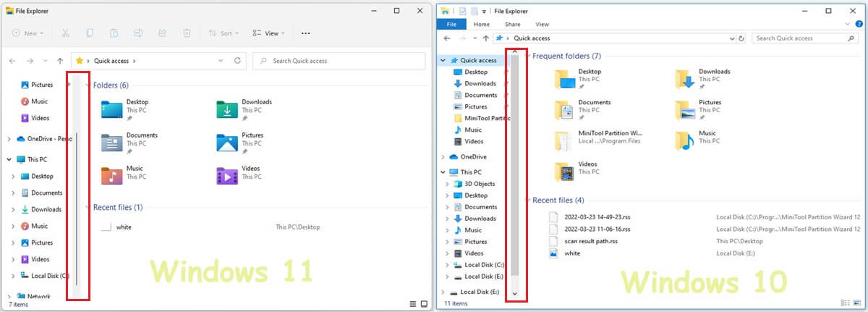Click the Delete trash icon in the Windows 11 toolbar
This screenshot has width=868, height=312.
pyautogui.click(x=187, y=33)
